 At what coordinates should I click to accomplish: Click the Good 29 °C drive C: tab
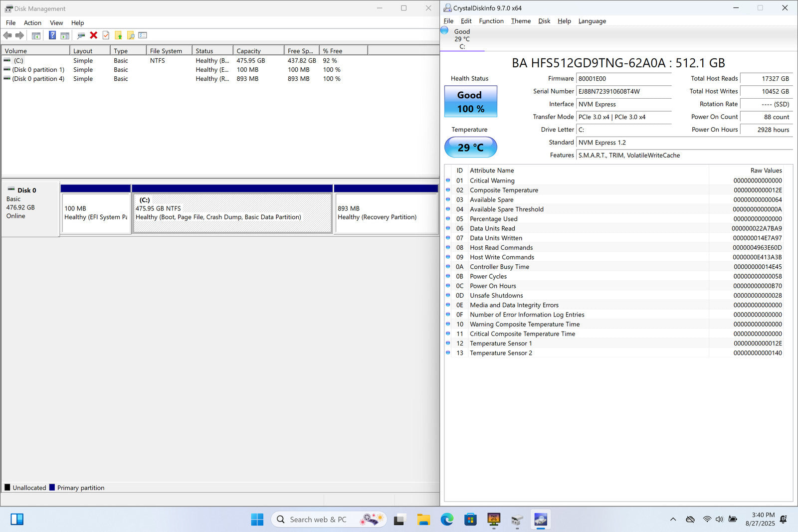tap(461, 38)
